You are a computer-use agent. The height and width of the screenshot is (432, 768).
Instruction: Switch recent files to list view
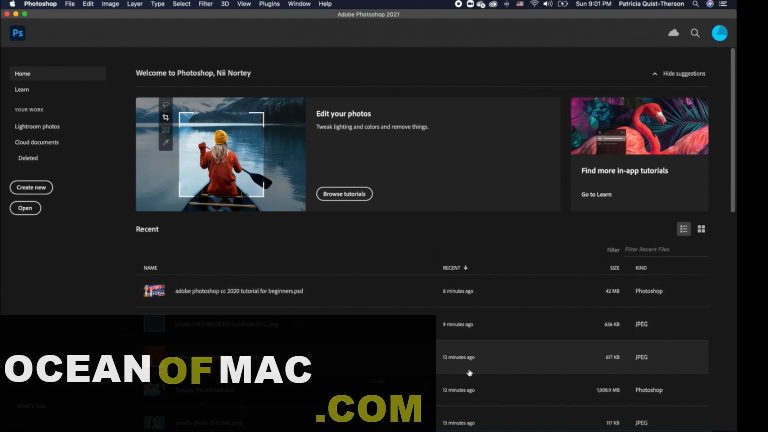(x=684, y=229)
